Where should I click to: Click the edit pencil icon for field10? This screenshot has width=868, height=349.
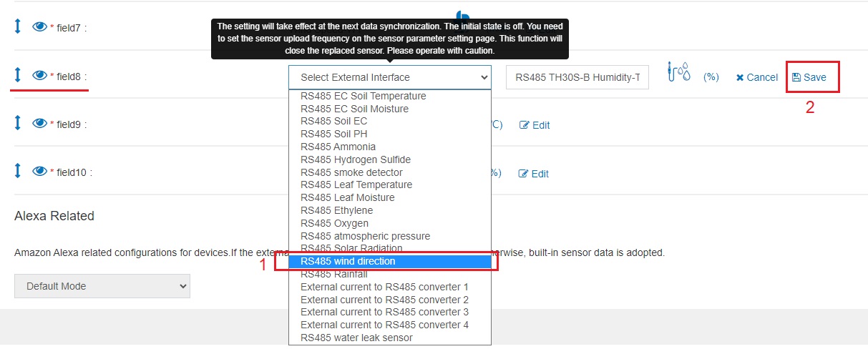pos(524,174)
